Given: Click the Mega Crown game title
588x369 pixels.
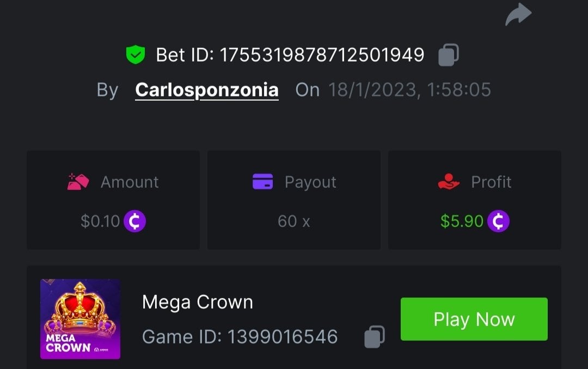Looking at the screenshot, I should [x=197, y=302].
